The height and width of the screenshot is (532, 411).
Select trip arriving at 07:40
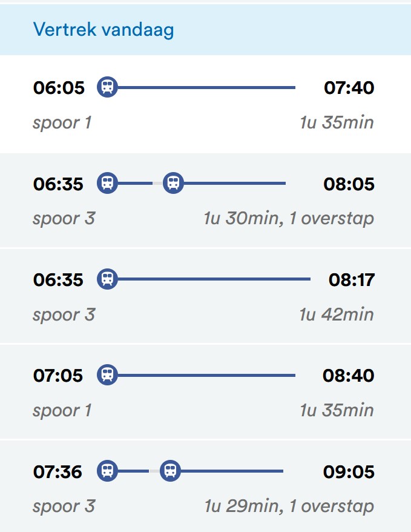[x=349, y=88]
